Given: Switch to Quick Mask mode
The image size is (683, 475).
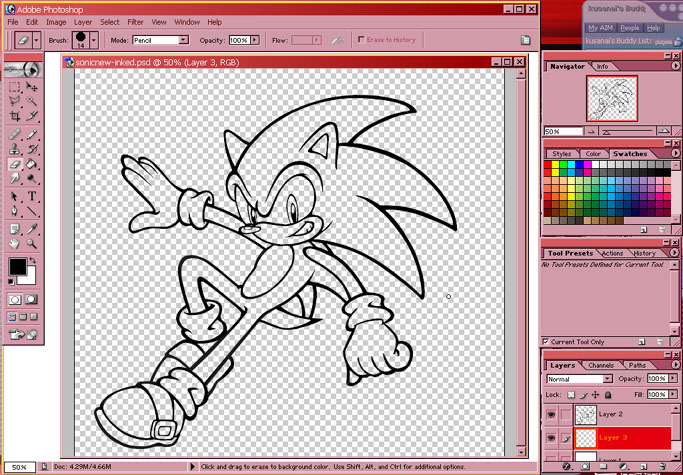Looking at the screenshot, I should point(31,299).
